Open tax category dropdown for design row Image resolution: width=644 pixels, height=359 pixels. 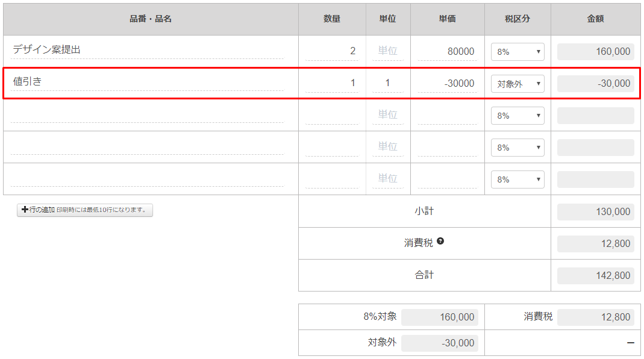pyautogui.click(x=517, y=52)
